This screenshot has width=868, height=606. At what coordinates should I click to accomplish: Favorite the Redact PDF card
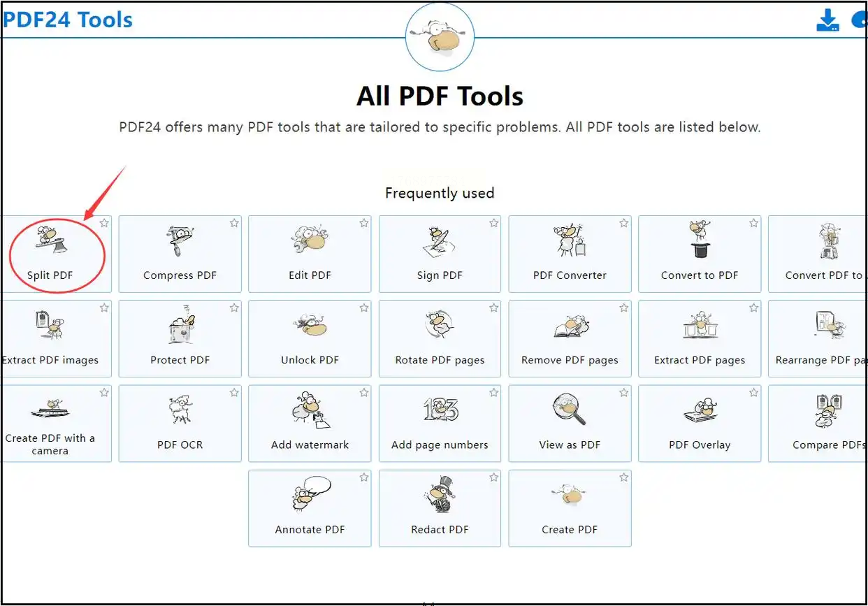click(494, 477)
